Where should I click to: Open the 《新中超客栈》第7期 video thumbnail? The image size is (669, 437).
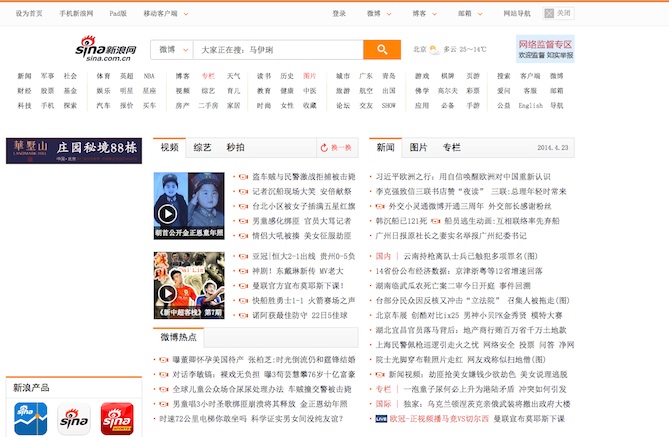point(189,285)
